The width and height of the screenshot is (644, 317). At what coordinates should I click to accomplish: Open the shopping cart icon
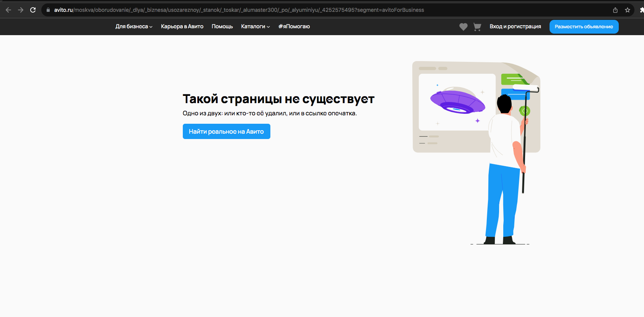tap(477, 27)
